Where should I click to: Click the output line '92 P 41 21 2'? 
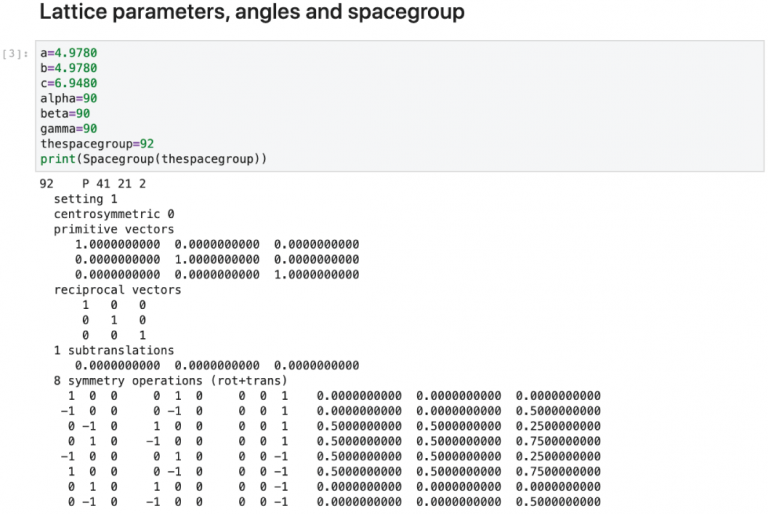[x=93, y=184]
